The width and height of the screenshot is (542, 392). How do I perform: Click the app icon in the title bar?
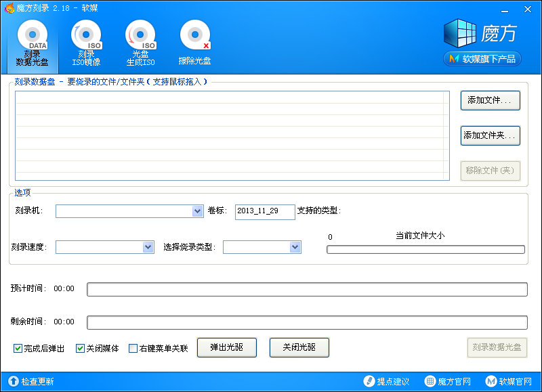tap(9, 9)
